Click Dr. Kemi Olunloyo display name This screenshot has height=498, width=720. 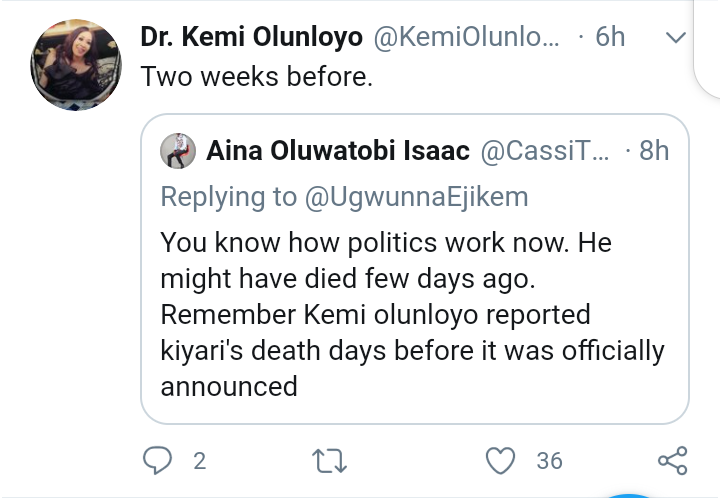tap(252, 38)
